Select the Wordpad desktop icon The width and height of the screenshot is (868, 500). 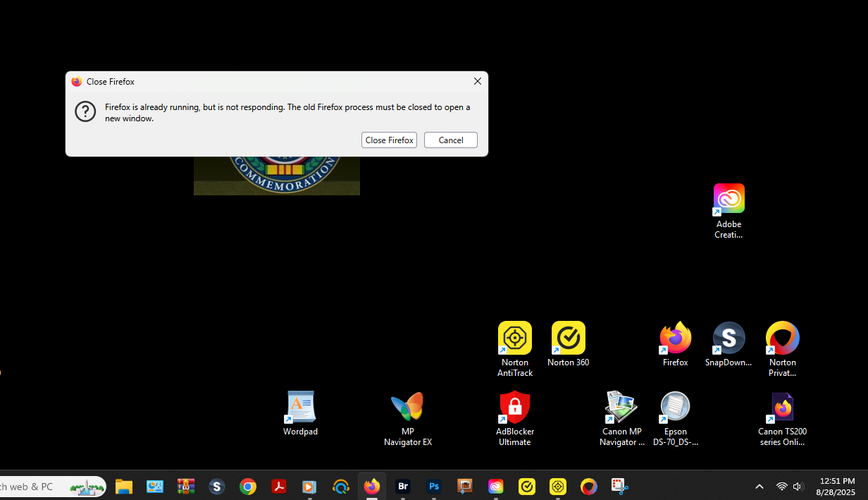301,413
